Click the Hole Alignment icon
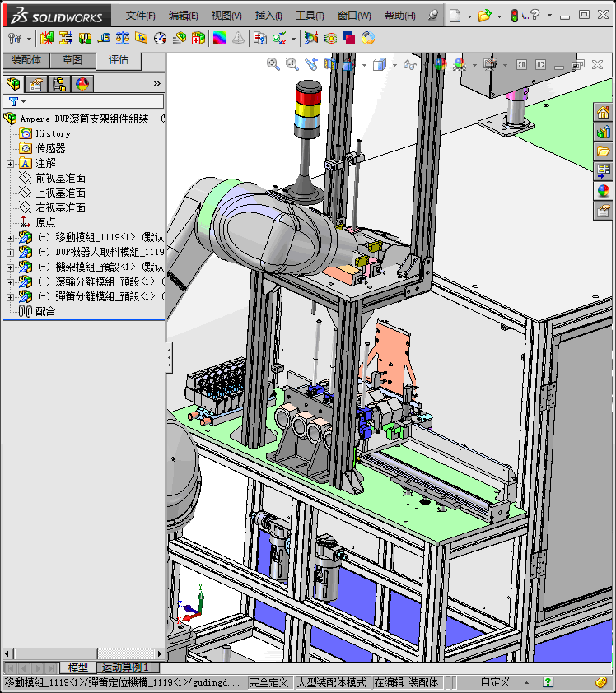The height and width of the screenshot is (693, 616). (x=85, y=39)
